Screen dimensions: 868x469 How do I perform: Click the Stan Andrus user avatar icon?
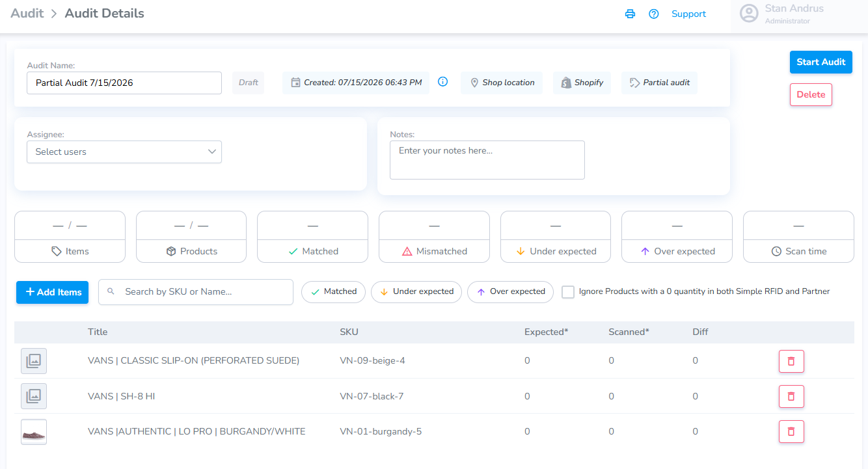(x=750, y=14)
